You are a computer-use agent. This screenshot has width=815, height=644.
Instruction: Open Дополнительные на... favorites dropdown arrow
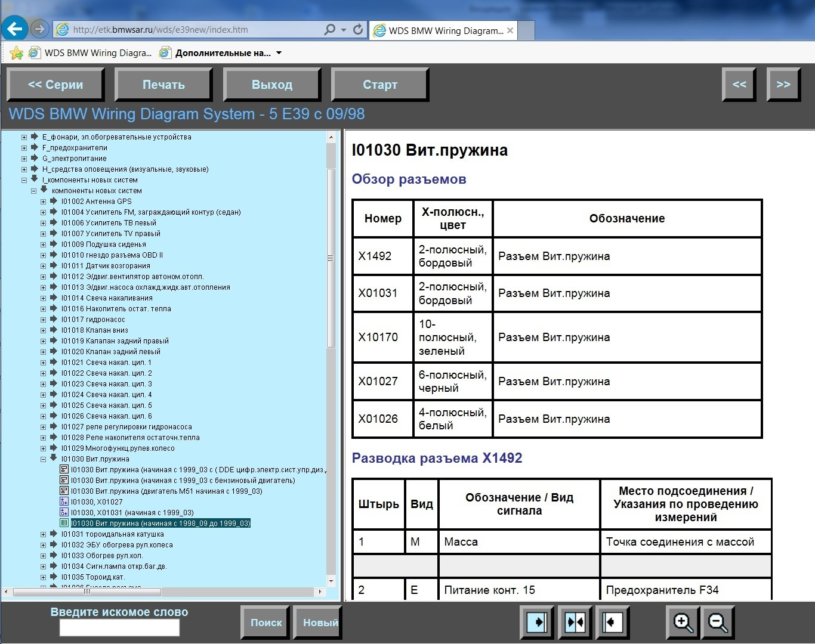pos(279,53)
